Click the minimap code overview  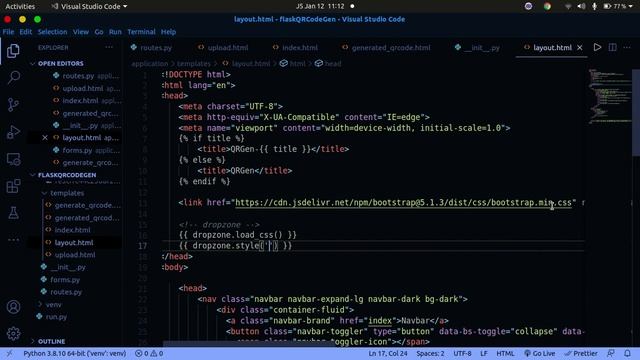point(609,96)
